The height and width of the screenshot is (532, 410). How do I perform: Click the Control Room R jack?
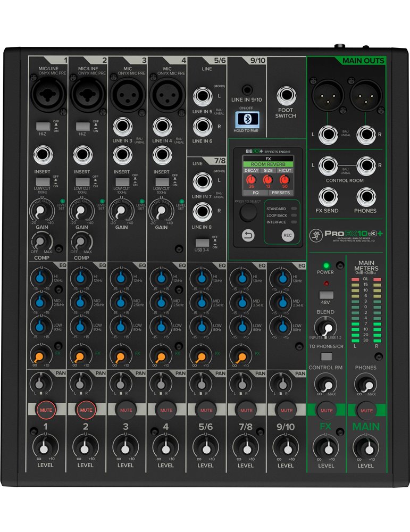[x=366, y=165]
